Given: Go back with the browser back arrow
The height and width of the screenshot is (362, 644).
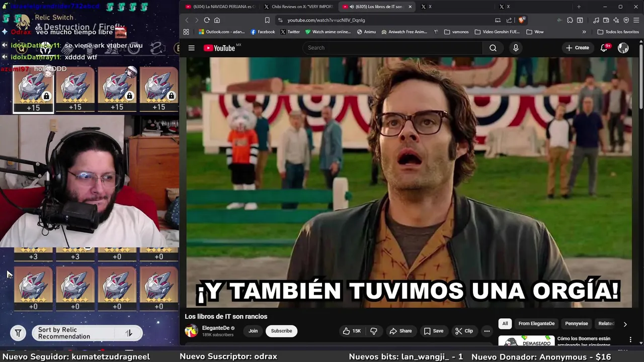Looking at the screenshot, I should click(x=187, y=20).
